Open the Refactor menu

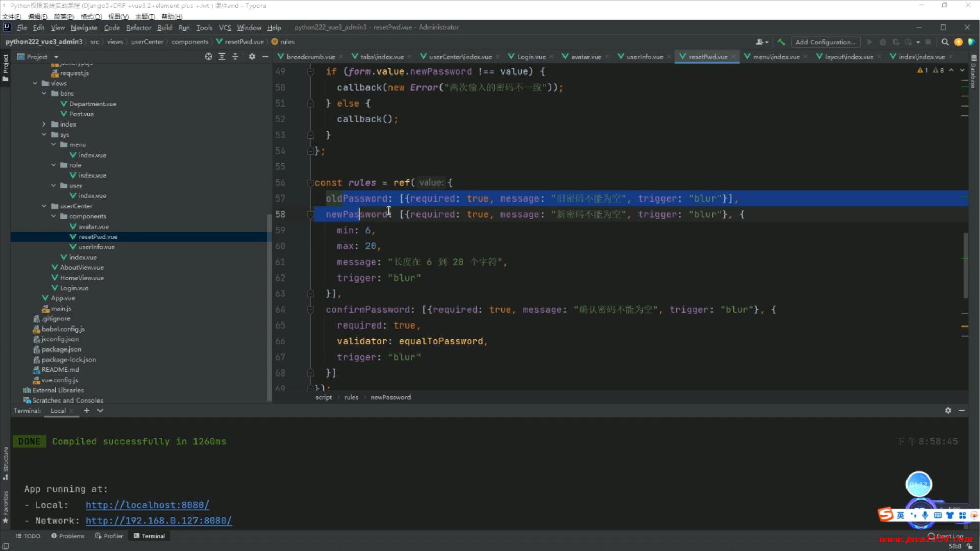pos(138,28)
